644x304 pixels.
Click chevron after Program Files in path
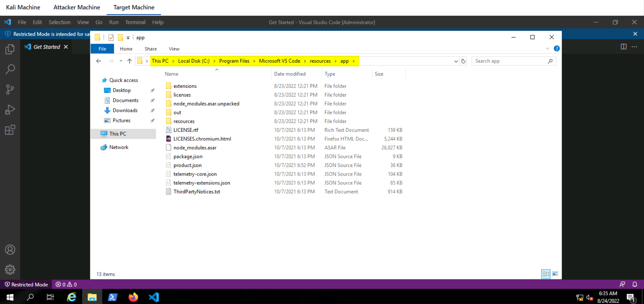254,61
